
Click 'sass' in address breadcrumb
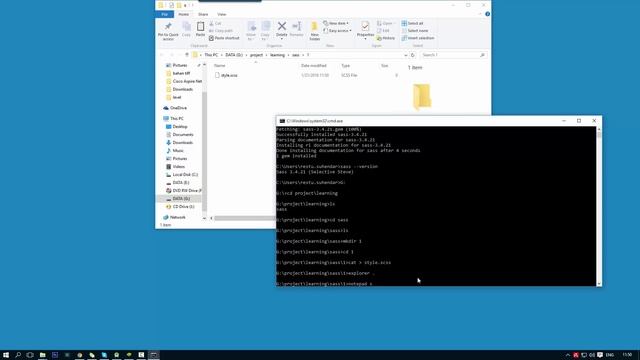pos(296,55)
